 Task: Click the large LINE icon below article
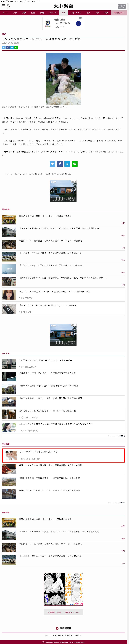point(75,164)
